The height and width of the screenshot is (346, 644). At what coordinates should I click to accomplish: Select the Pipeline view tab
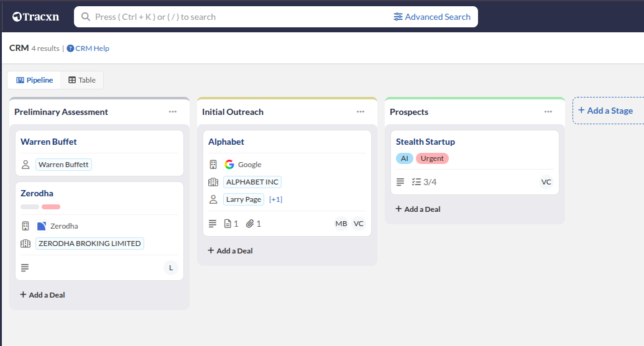pos(35,80)
